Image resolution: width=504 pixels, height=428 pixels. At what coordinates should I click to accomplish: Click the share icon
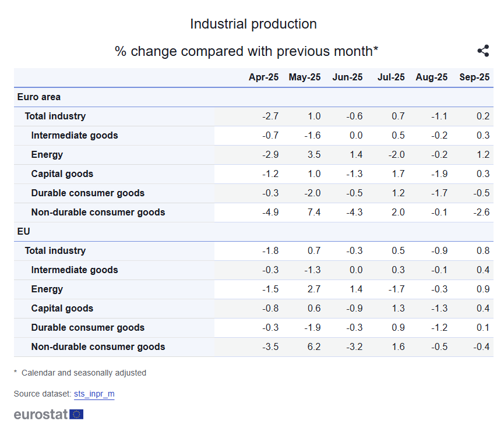(483, 51)
